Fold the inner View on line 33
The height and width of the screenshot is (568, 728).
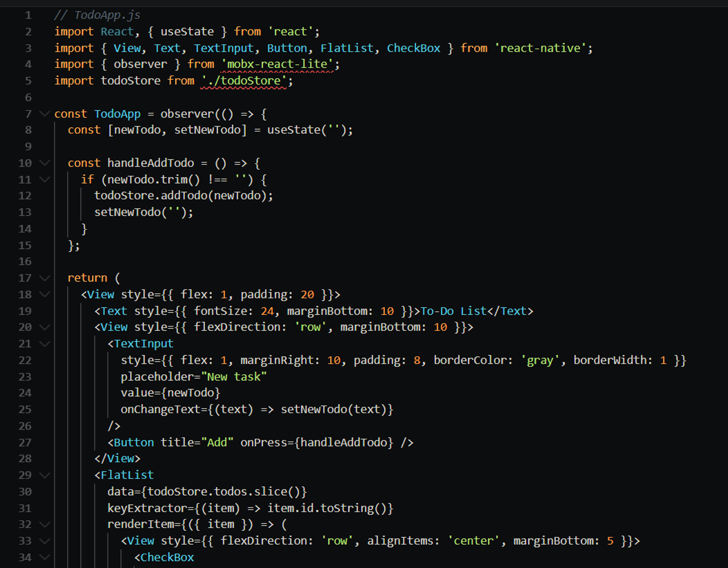tap(44, 541)
